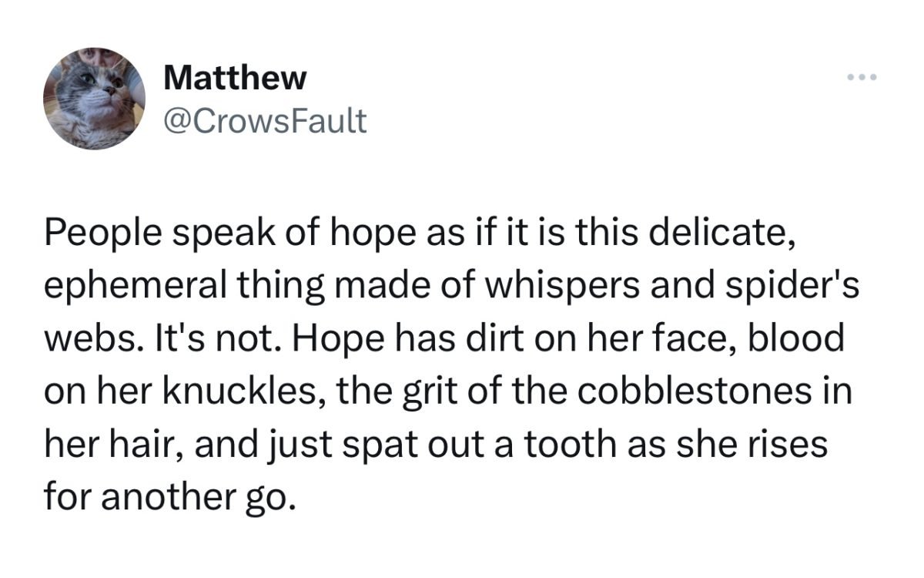Open the Matthew display name link
Viewport: 924px width, 578px height.
[x=235, y=77]
